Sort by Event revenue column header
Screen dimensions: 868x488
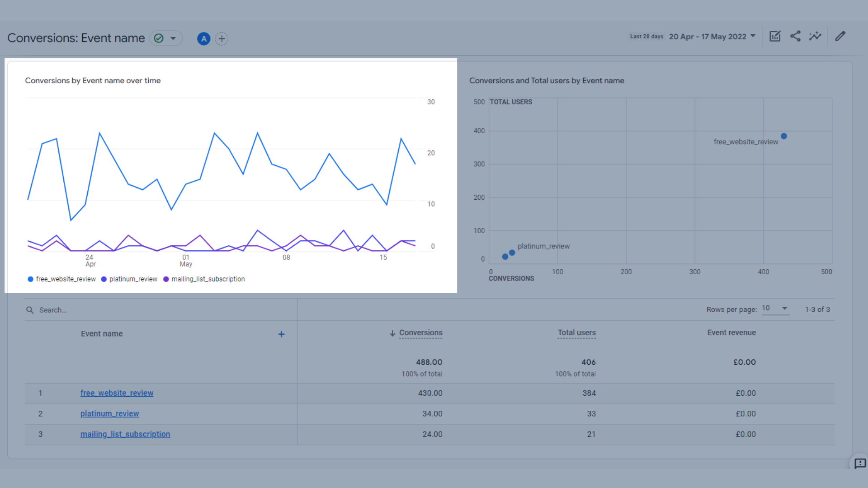point(731,333)
